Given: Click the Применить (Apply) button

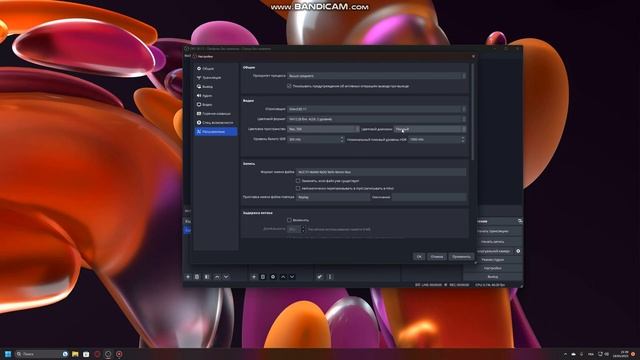Looking at the screenshot, I should [461, 256].
